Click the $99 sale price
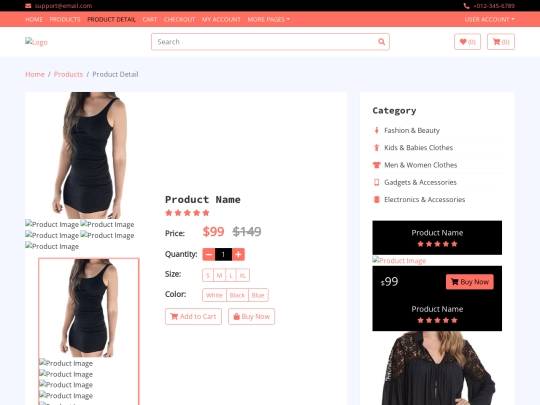This screenshot has width=540, height=405. click(213, 231)
